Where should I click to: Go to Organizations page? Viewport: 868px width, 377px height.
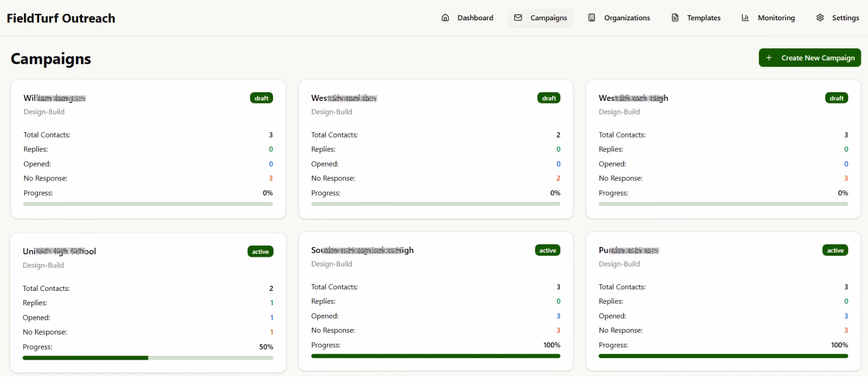point(619,18)
